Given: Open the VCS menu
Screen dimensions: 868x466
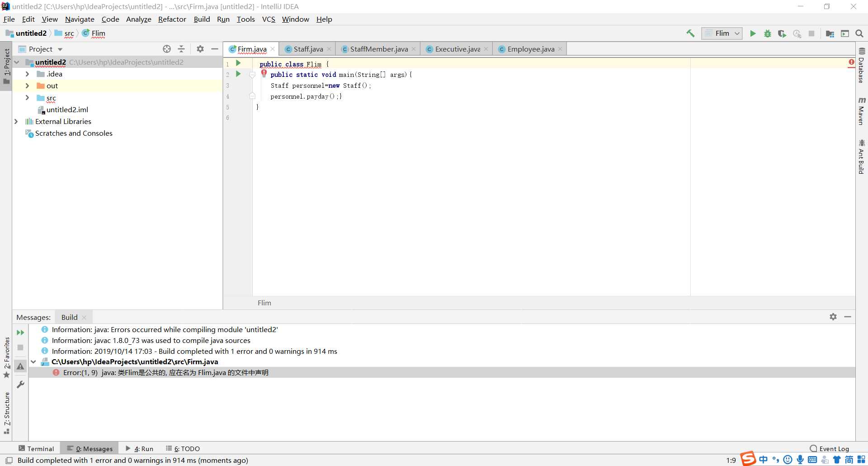Looking at the screenshot, I should click(269, 19).
